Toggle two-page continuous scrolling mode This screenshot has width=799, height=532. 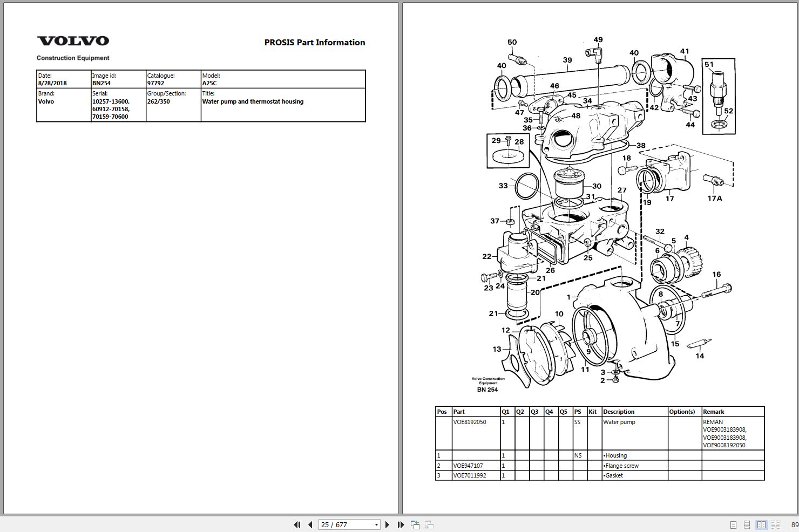[775, 524]
